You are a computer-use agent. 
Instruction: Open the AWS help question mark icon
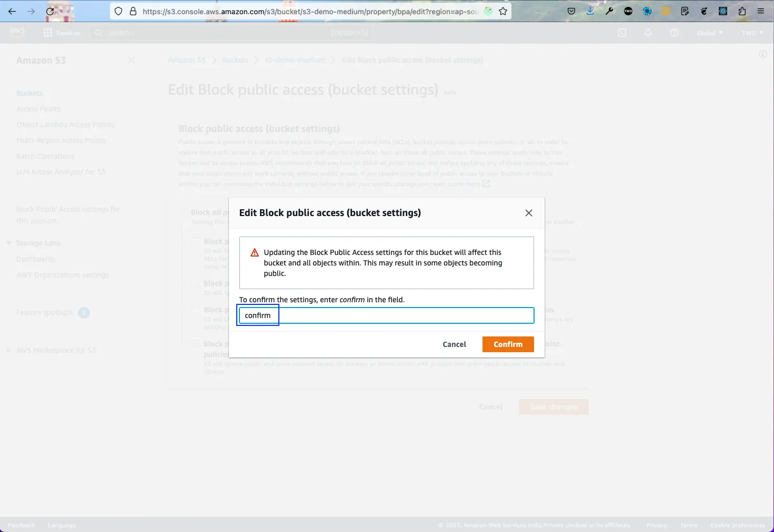(674, 33)
